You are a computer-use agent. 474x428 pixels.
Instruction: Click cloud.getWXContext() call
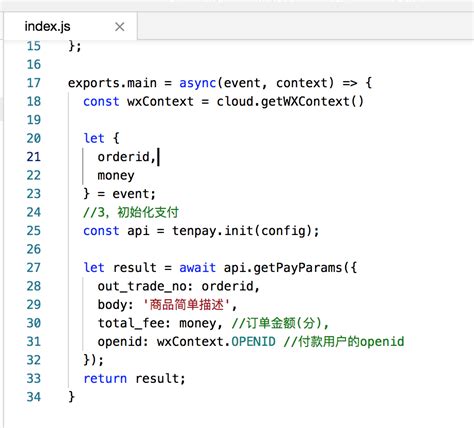pyautogui.click(x=290, y=102)
